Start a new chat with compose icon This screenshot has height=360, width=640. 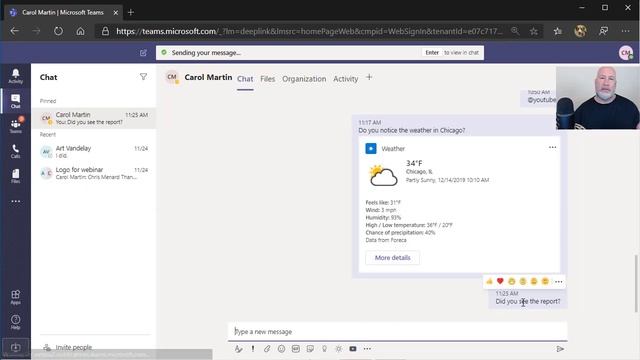[143, 53]
